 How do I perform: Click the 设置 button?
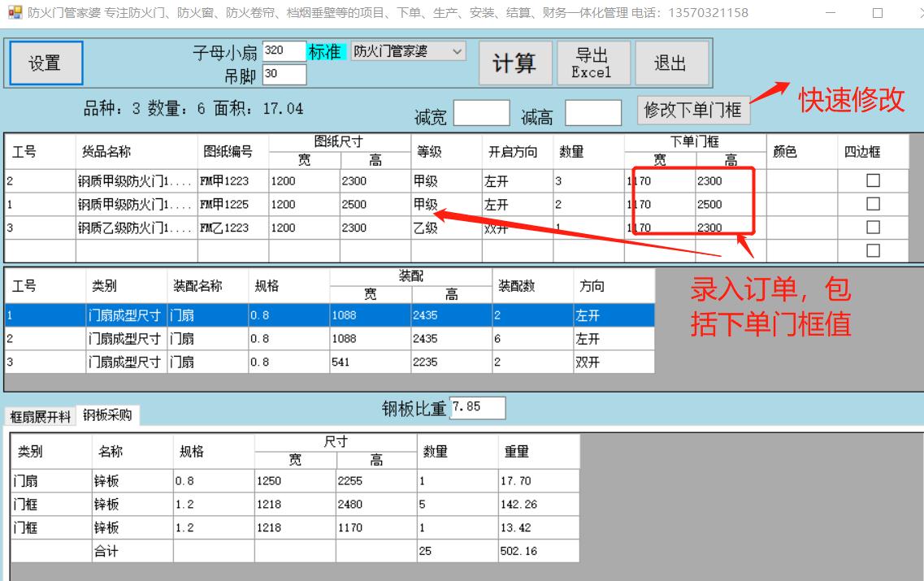pos(45,63)
